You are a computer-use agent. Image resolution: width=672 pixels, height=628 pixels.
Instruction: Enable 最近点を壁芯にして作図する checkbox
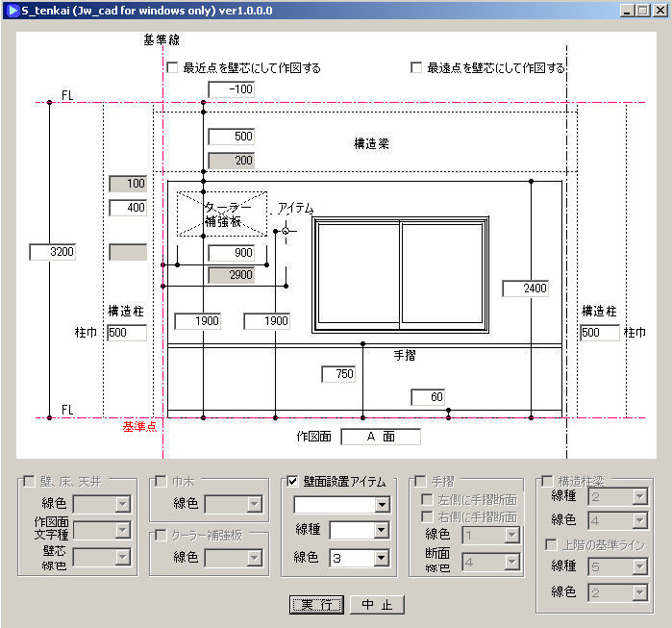coord(173,68)
